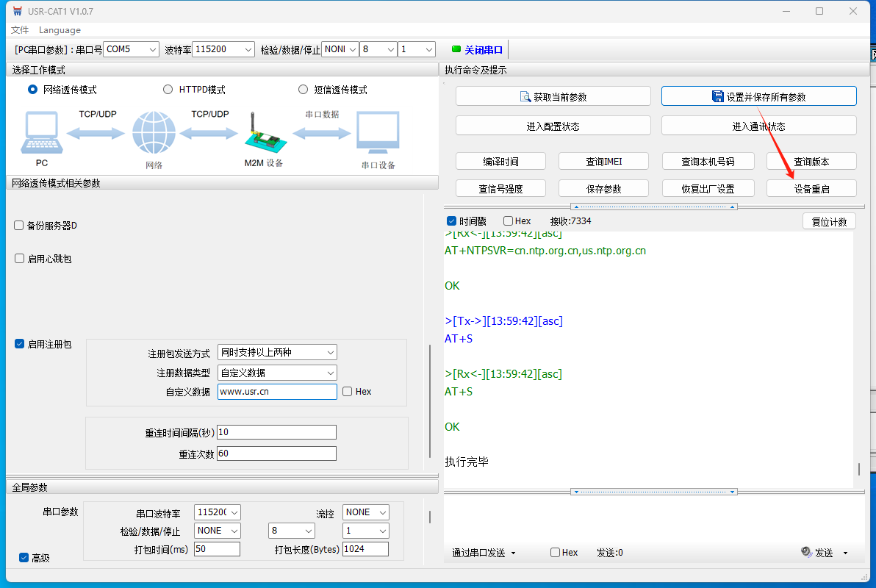The image size is (876, 588).
Task: Click the serial device monitor icon
Action: [x=378, y=133]
